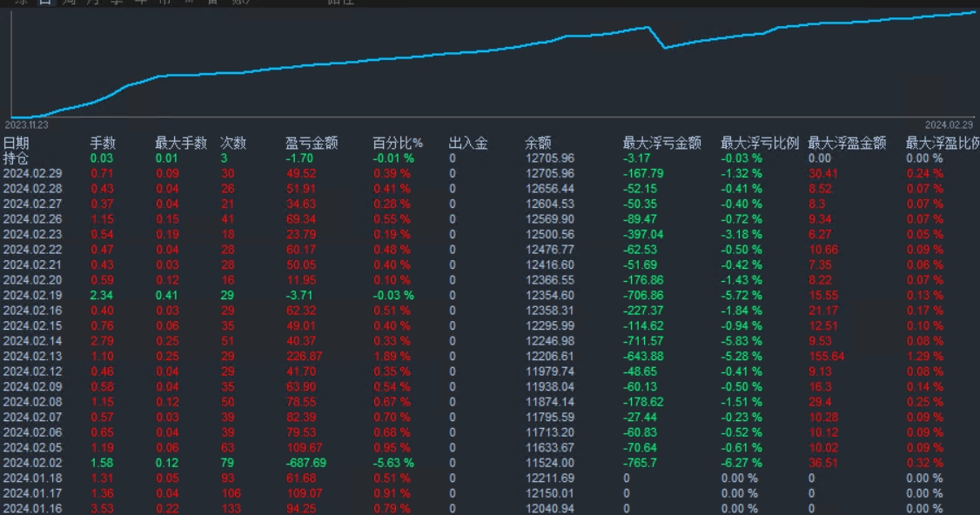Open the 属性 properties tab
The height and width of the screenshot is (515, 980).
341,3
